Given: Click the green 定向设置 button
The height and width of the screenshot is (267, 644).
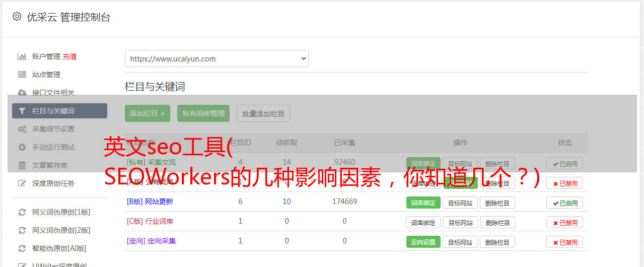Looking at the screenshot, I should [423, 242].
